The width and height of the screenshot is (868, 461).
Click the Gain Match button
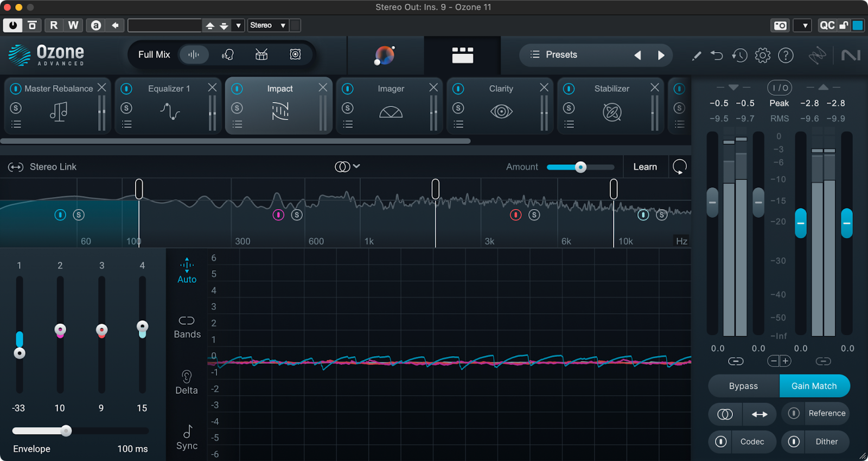click(x=814, y=386)
